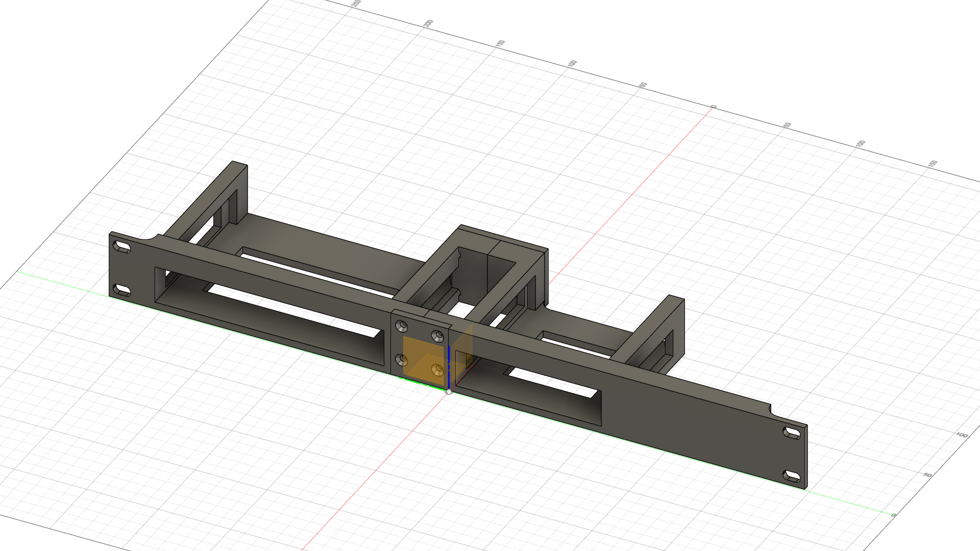Viewport: 980px width, 551px height.
Task: Select top-left countersunk hole on center plate
Action: 402,325
